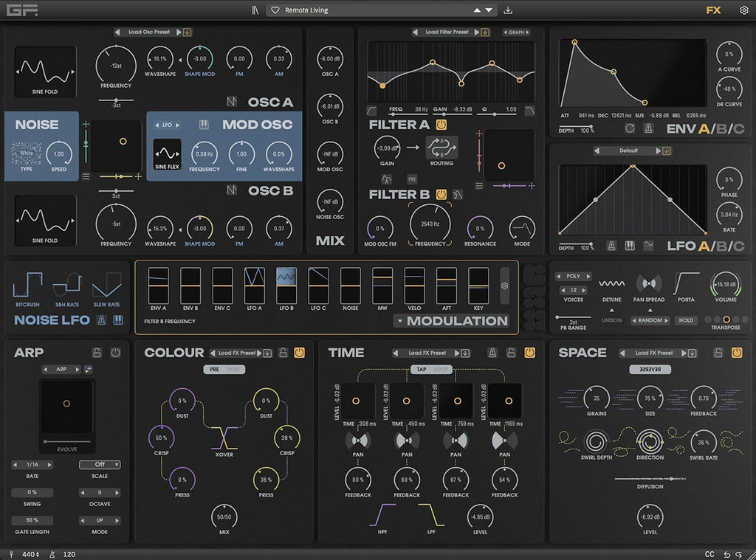This screenshot has width=756, height=560.
Task: Select the PRE tab in Colour
Action: point(215,369)
